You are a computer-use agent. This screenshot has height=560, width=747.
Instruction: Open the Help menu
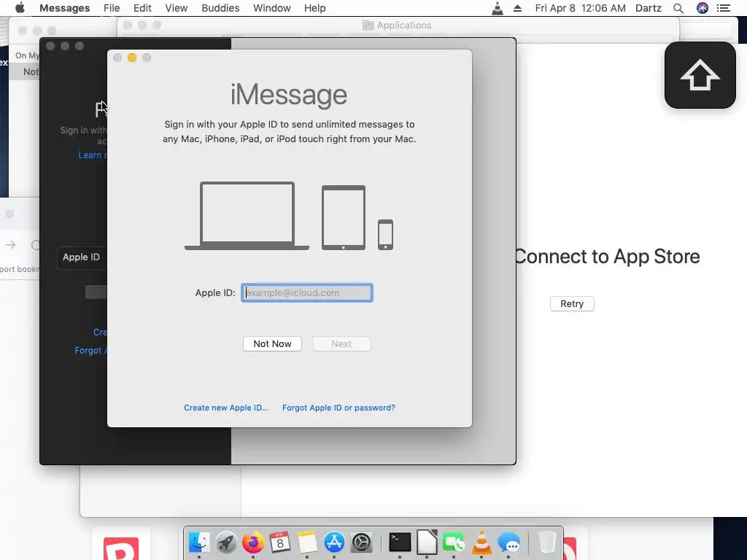pos(314,8)
